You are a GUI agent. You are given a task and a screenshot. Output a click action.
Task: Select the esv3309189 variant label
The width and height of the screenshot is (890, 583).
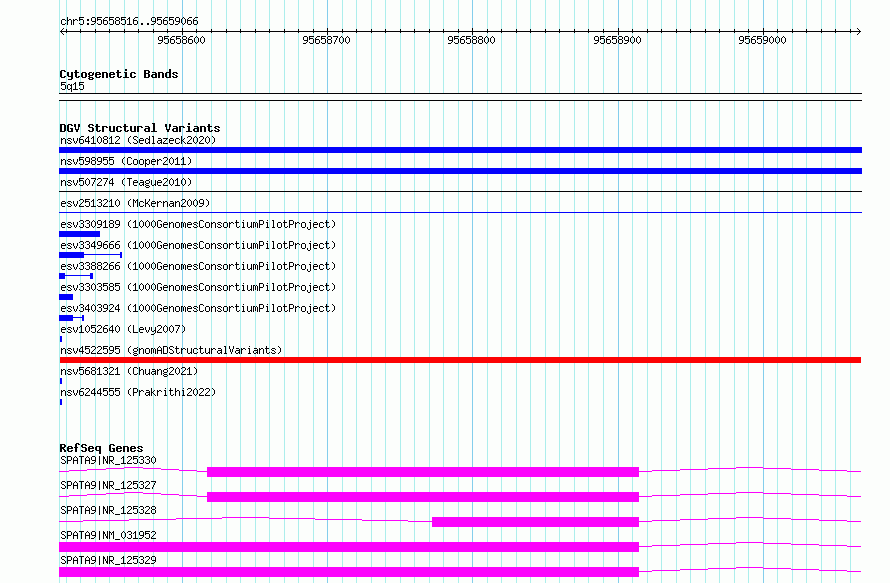tap(198, 224)
